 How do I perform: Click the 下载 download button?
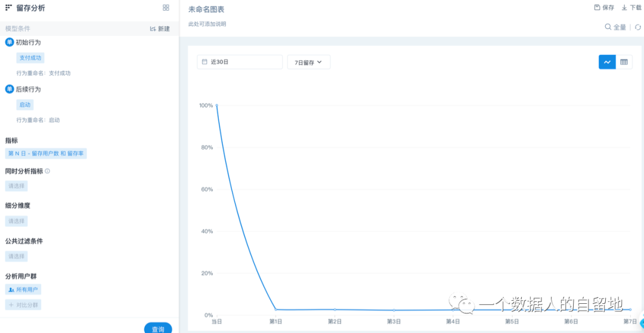[631, 7]
